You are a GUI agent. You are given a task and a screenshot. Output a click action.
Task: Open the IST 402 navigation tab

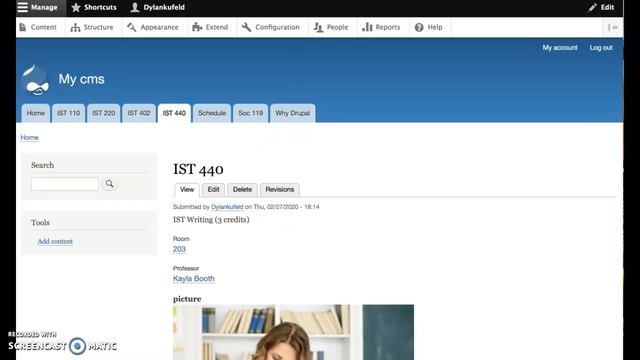click(x=139, y=113)
